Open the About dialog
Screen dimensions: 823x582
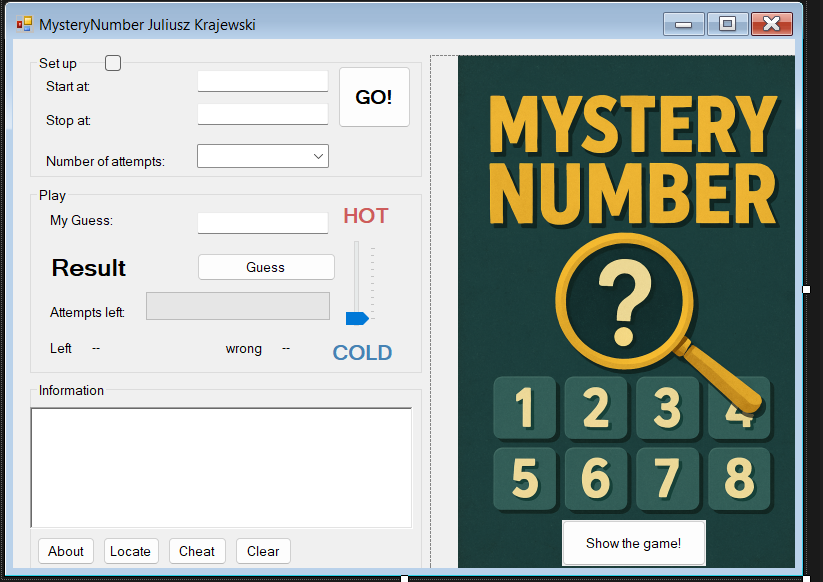66,551
